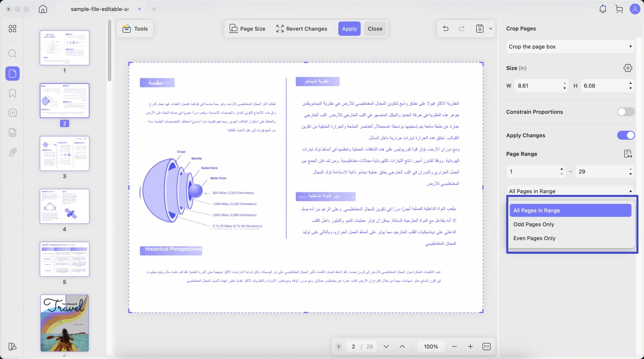
Task: Undo the last crop change
Action: [x=446, y=29]
